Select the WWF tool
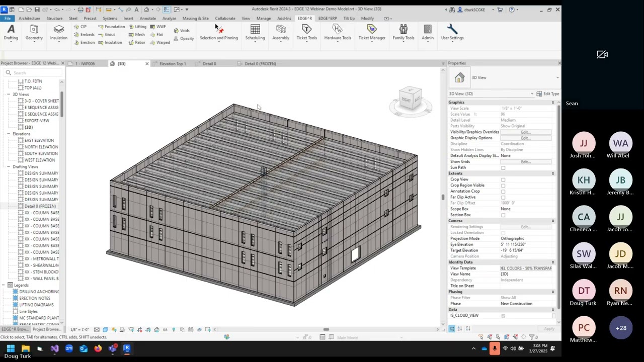This screenshot has width=644, height=362. pyautogui.click(x=157, y=27)
